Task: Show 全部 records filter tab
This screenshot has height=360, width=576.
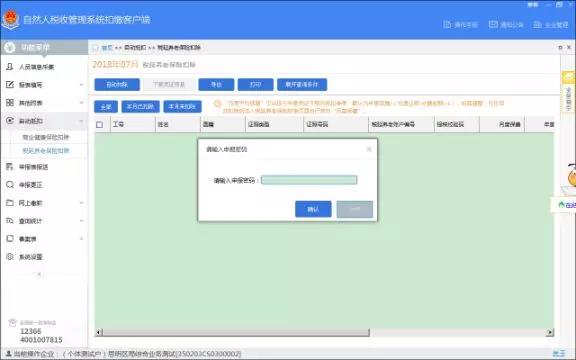Action: 106,107
